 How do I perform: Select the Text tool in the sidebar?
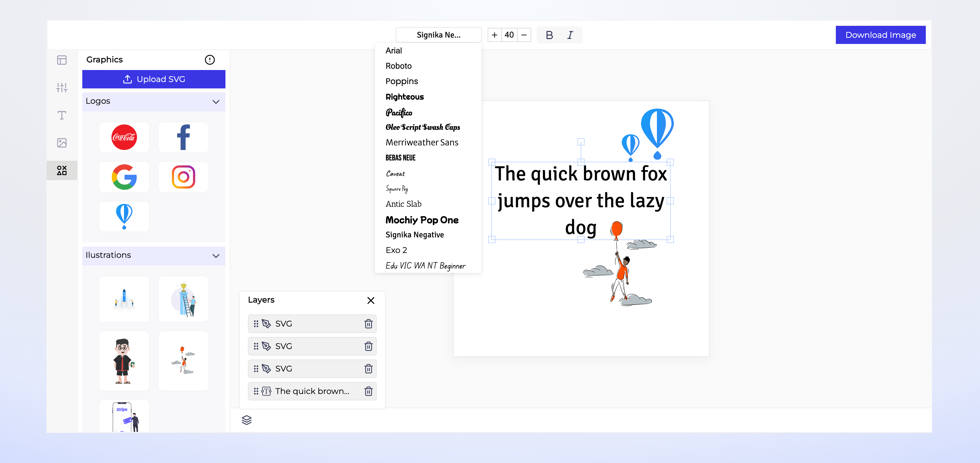pyautogui.click(x=62, y=115)
